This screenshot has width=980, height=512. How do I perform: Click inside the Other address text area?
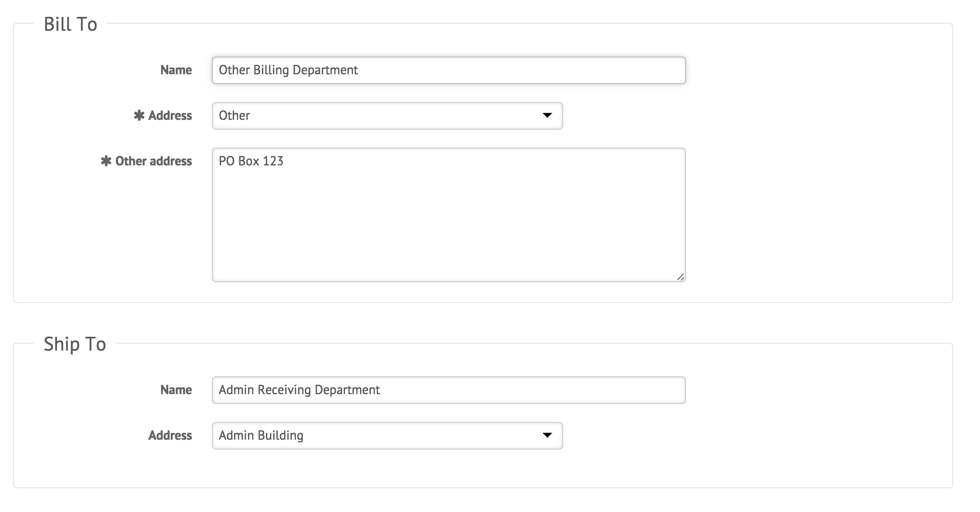pos(448,215)
